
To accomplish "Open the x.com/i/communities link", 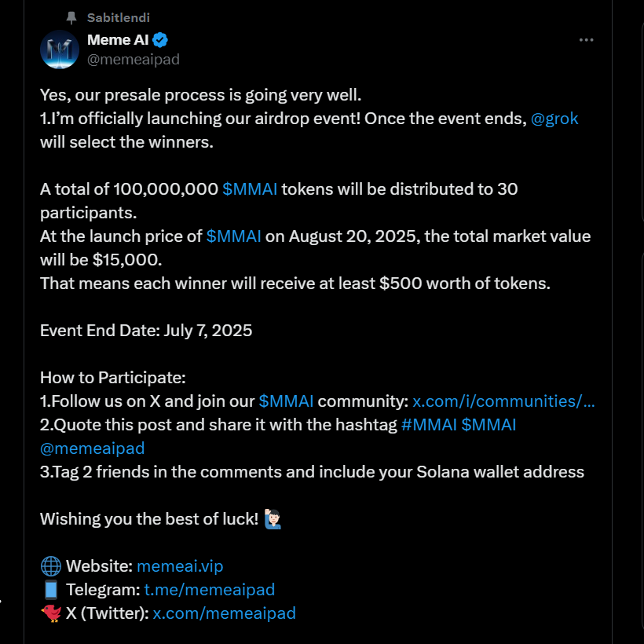I will 503,401.
